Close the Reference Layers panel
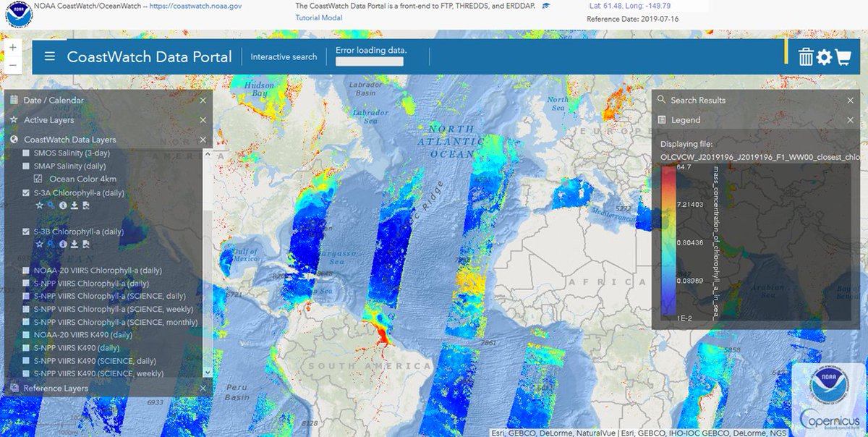The height and width of the screenshot is (437, 868). 203,389
